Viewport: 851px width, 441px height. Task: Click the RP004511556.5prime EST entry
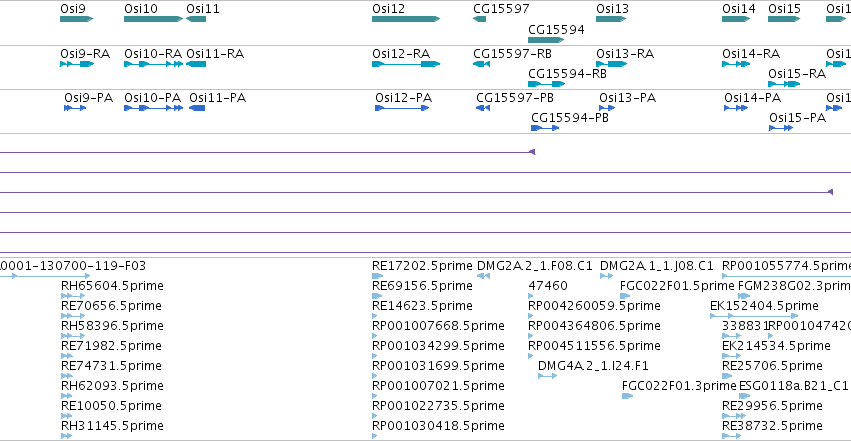click(x=594, y=346)
